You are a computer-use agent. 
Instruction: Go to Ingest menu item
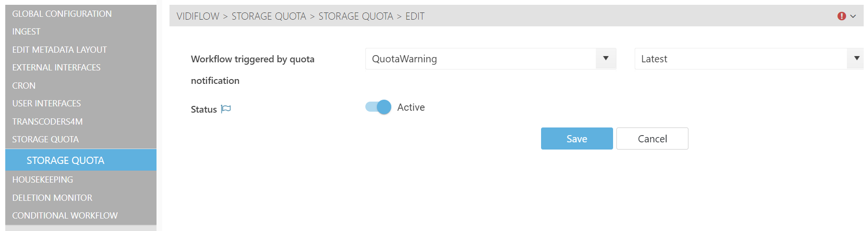[x=26, y=32]
